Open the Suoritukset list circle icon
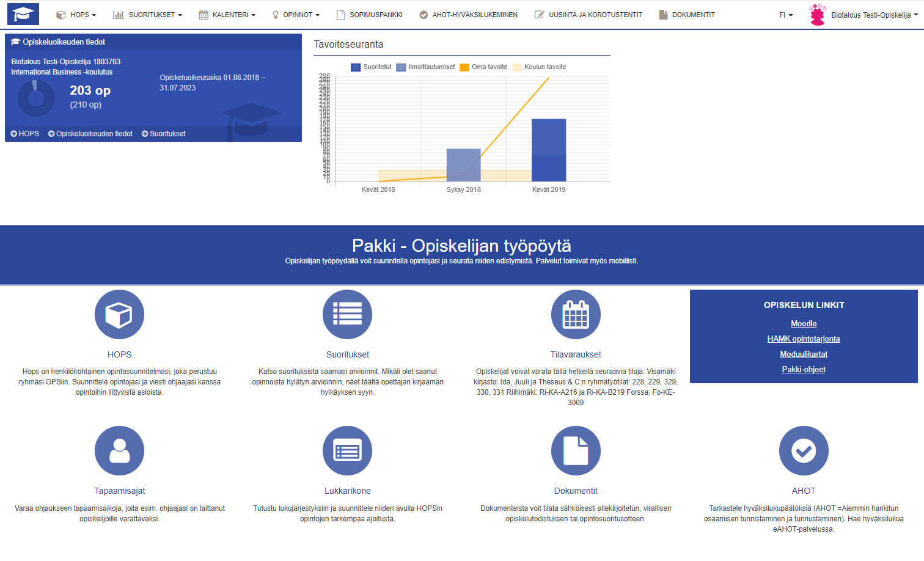 click(x=347, y=314)
